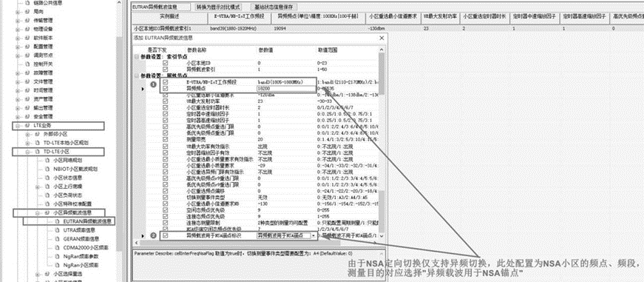Click the 时间管理 folder icon in tree
644x282 pixels.
[27, 90]
